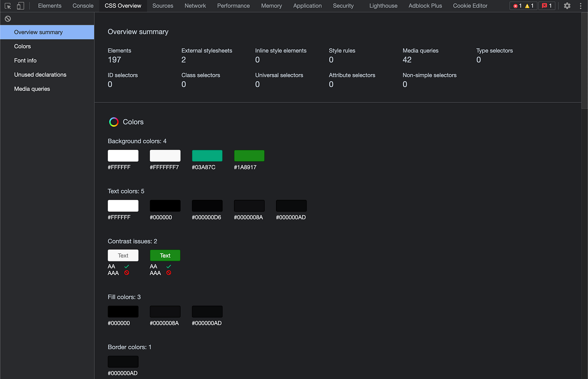Image resolution: width=588 pixels, height=379 pixels.
Task: Click the white Text contrast issue button
Action: tap(123, 256)
